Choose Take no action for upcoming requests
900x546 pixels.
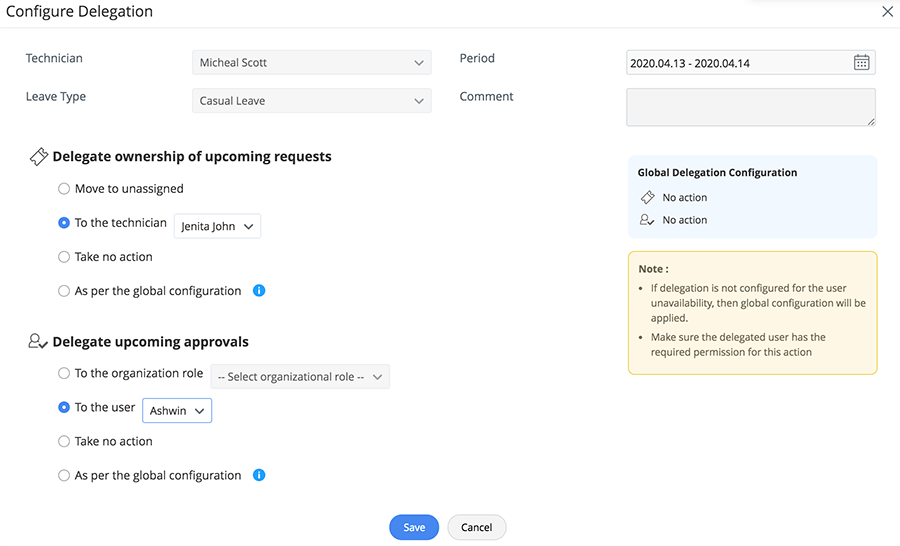pos(64,257)
